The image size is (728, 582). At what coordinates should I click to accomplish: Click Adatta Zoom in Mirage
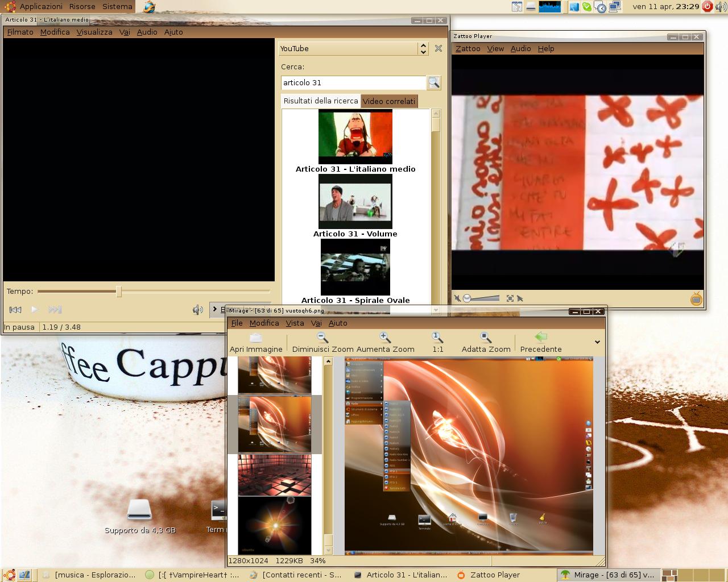click(486, 343)
